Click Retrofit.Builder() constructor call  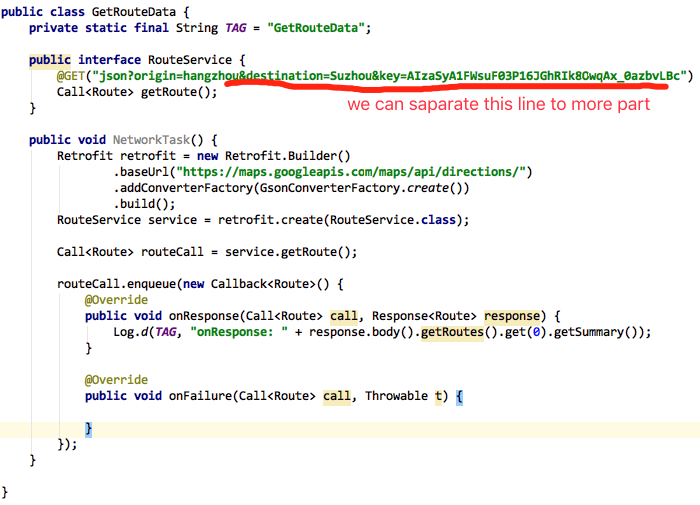[288, 156]
